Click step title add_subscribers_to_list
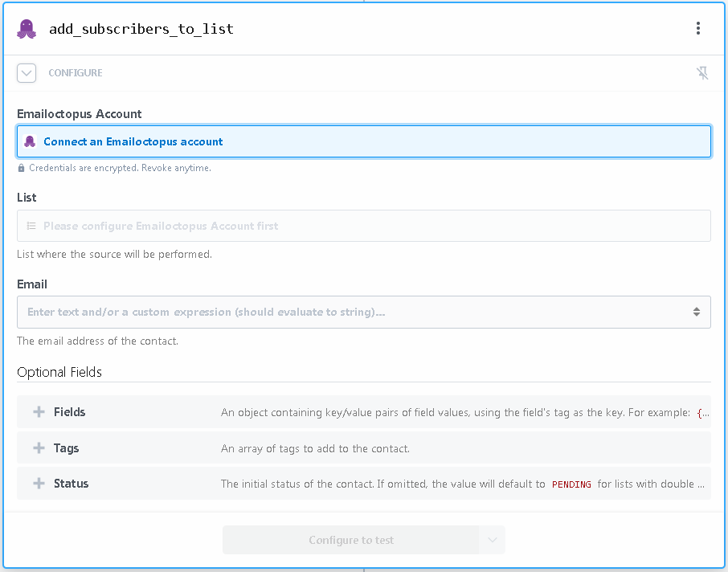This screenshot has height=572, width=728. pyautogui.click(x=141, y=29)
